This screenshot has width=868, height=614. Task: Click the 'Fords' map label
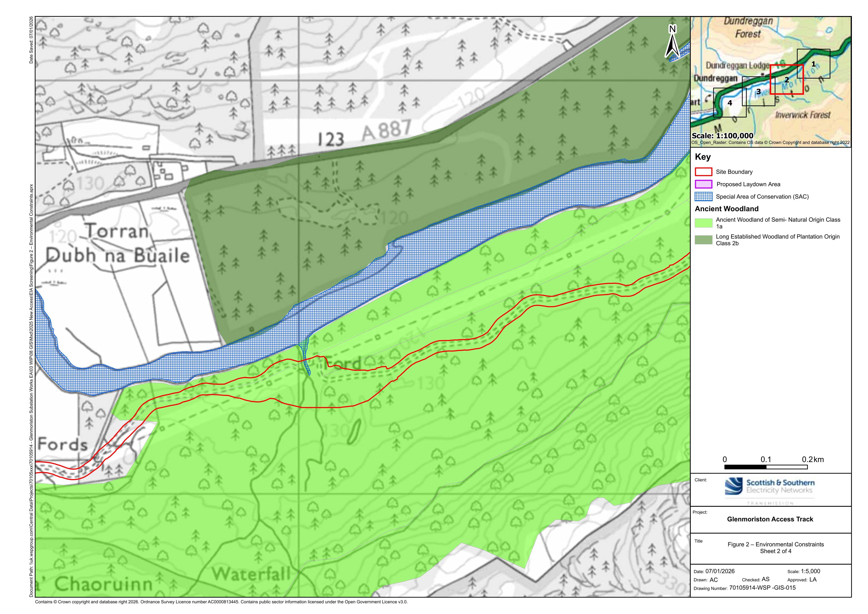tap(63, 444)
